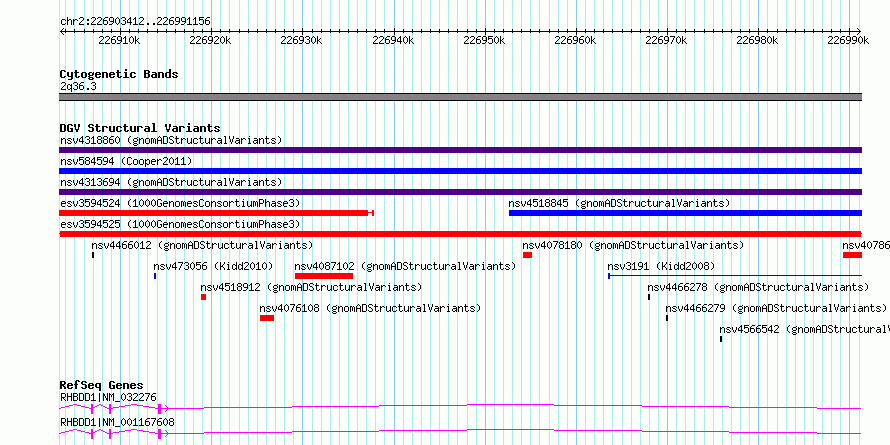The width and height of the screenshot is (890, 445).
Task: Select the nsv4466278 black tick mark
Action: (x=649, y=297)
